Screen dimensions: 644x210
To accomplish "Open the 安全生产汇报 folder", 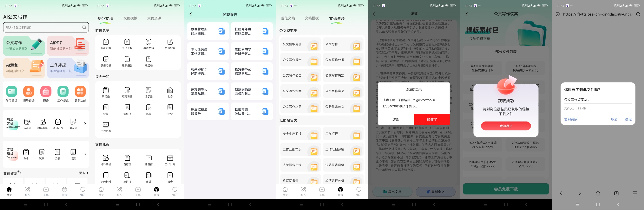I will [300, 134].
